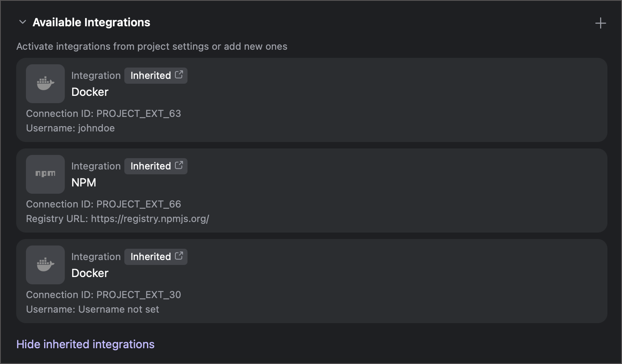Click the Docker card showing username johndoe
This screenshot has width=622, height=364.
tap(311, 100)
